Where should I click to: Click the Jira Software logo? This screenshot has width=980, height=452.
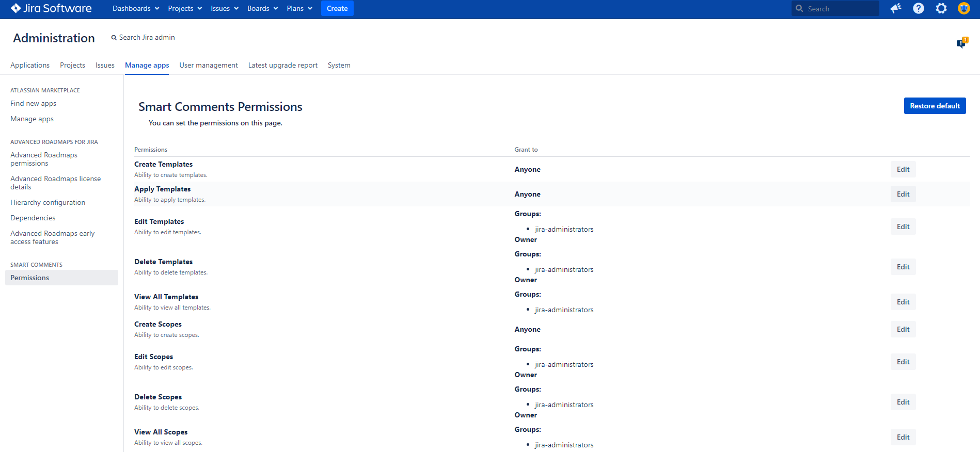coord(51,8)
